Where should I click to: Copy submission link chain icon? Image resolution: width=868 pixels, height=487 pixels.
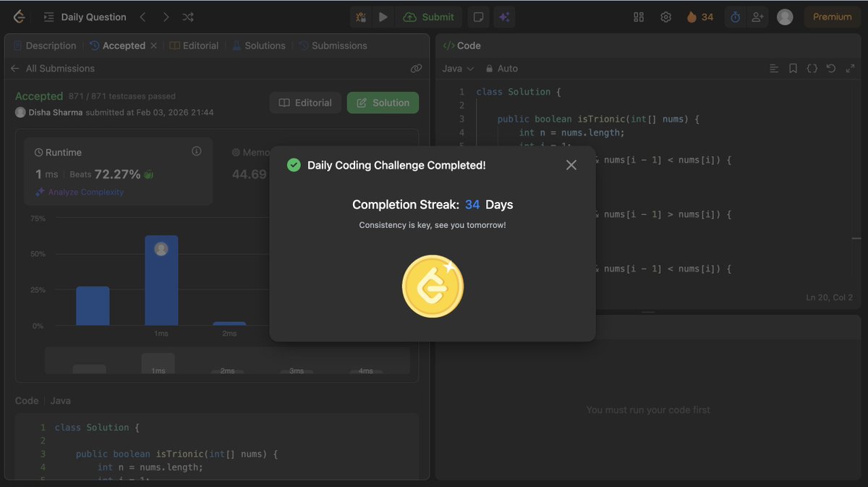[416, 68]
